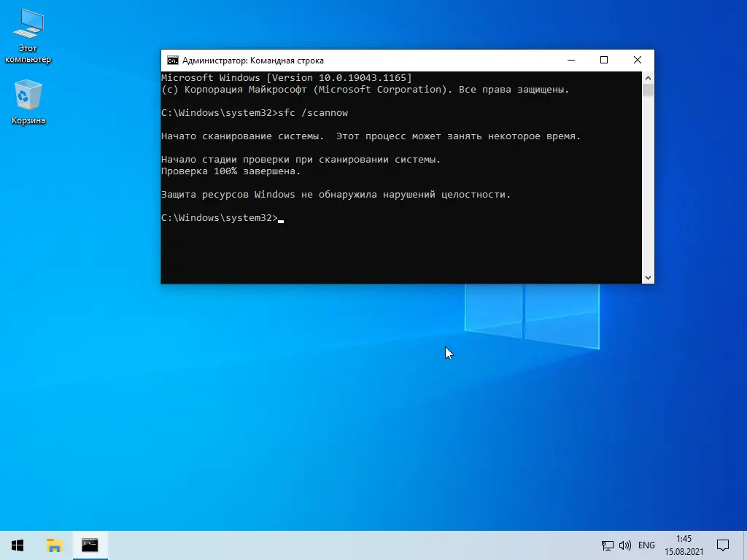This screenshot has height=560, width=747.
Task: Click 'Microsoft Windows [Version 10.0.19043.1165]' line
Action: pyautogui.click(x=286, y=77)
